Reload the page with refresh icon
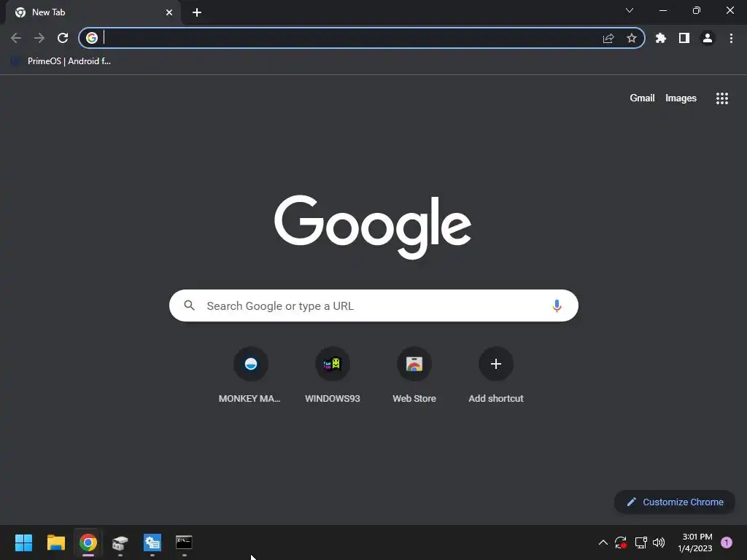The image size is (747, 560). point(63,38)
